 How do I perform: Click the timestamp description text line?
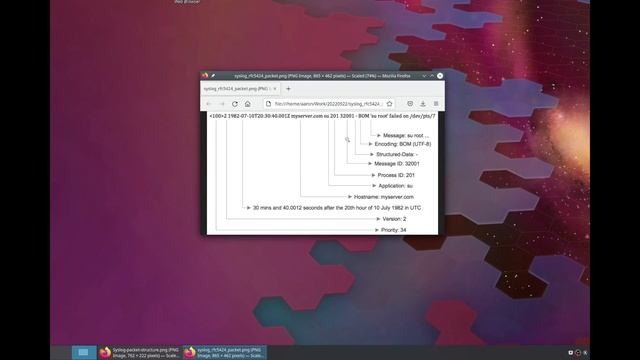tap(337, 208)
